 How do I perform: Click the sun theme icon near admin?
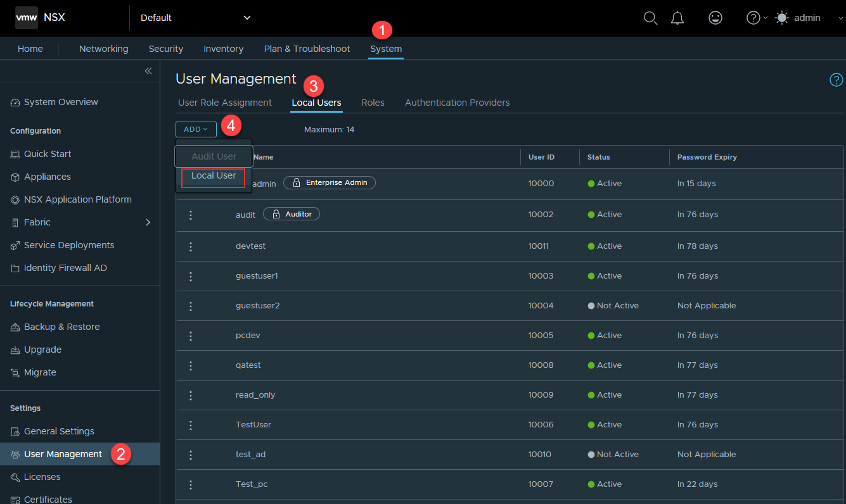(782, 18)
